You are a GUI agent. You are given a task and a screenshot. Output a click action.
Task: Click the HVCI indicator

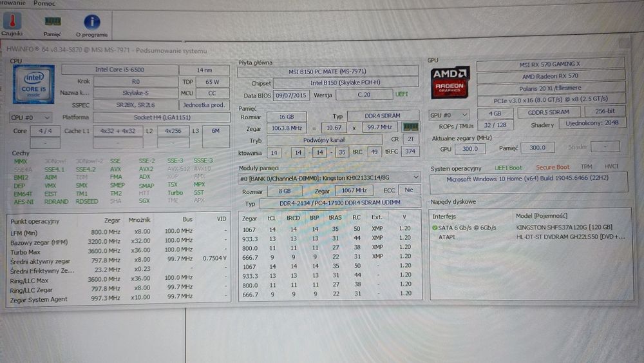point(611,166)
